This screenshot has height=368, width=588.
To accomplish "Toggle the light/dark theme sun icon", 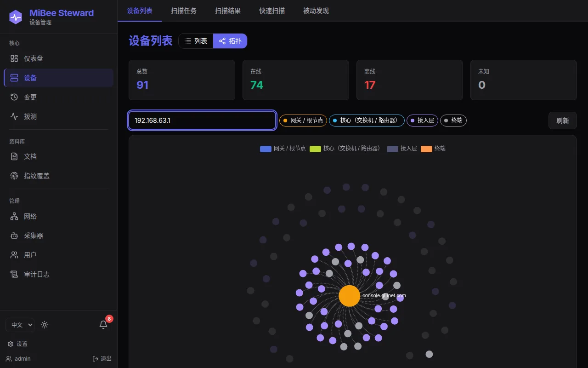I will (45, 325).
